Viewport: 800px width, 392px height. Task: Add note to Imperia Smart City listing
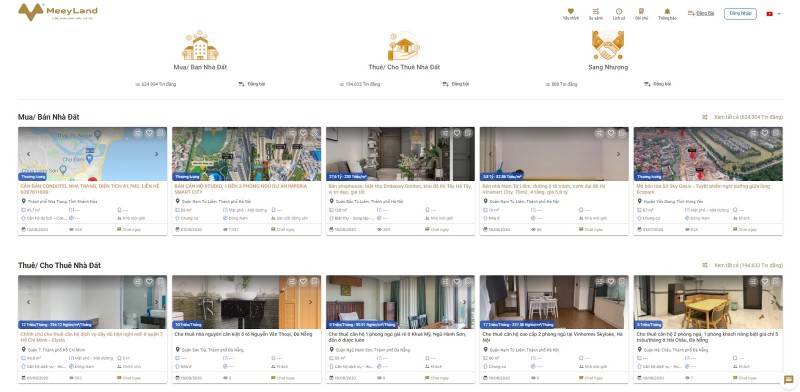click(x=314, y=133)
